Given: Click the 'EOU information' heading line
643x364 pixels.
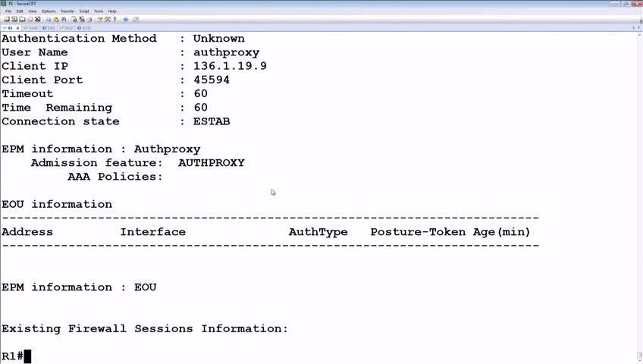Looking at the screenshot, I should point(57,204).
